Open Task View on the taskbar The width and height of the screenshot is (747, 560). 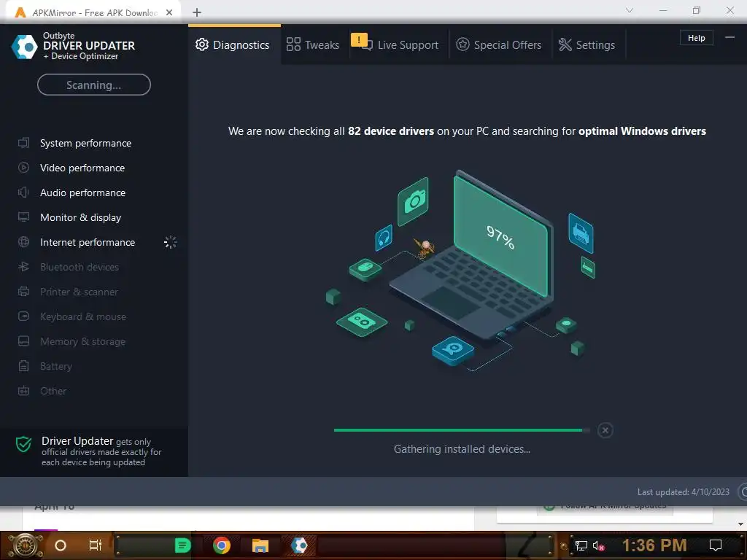(96, 545)
